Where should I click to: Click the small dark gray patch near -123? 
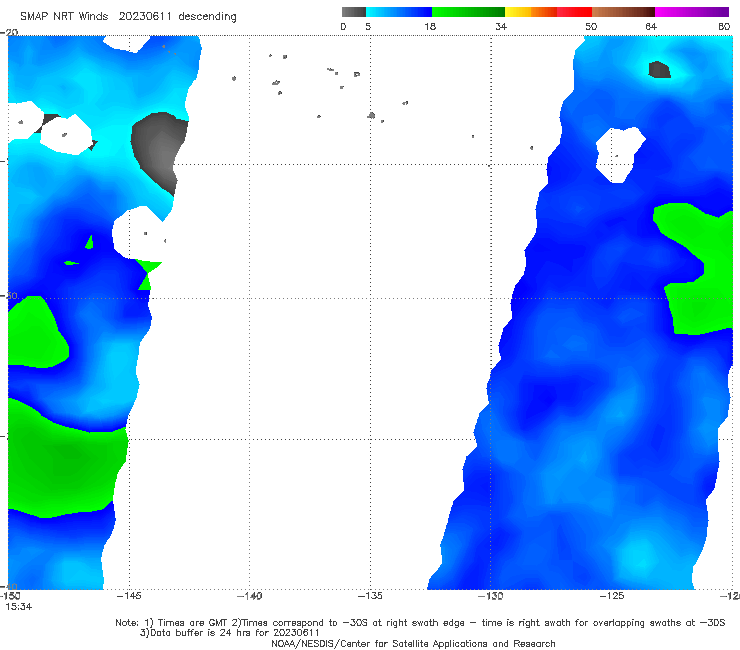click(659, 70)
